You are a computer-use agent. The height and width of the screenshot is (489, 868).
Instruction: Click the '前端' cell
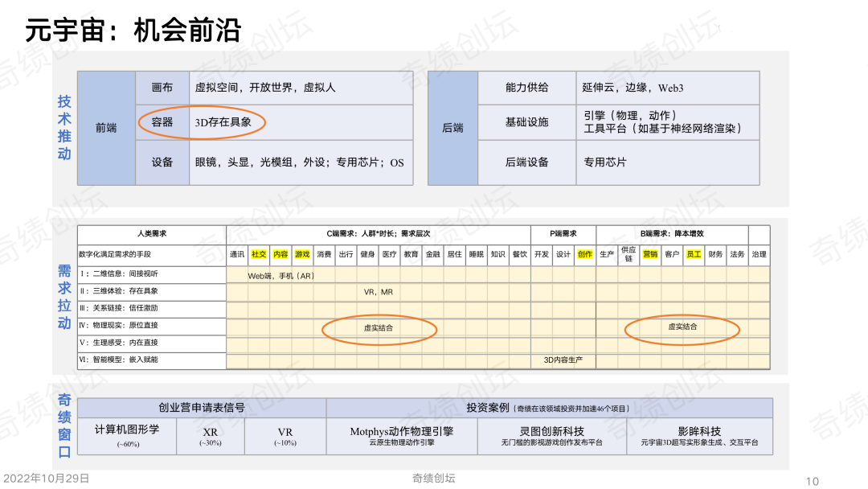pos(106,128)
